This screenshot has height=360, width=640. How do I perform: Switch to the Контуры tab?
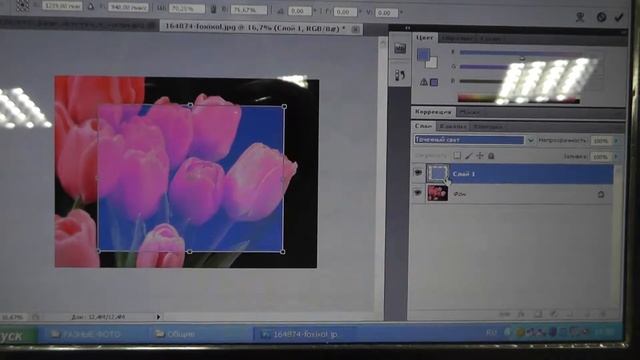[488, 127]
